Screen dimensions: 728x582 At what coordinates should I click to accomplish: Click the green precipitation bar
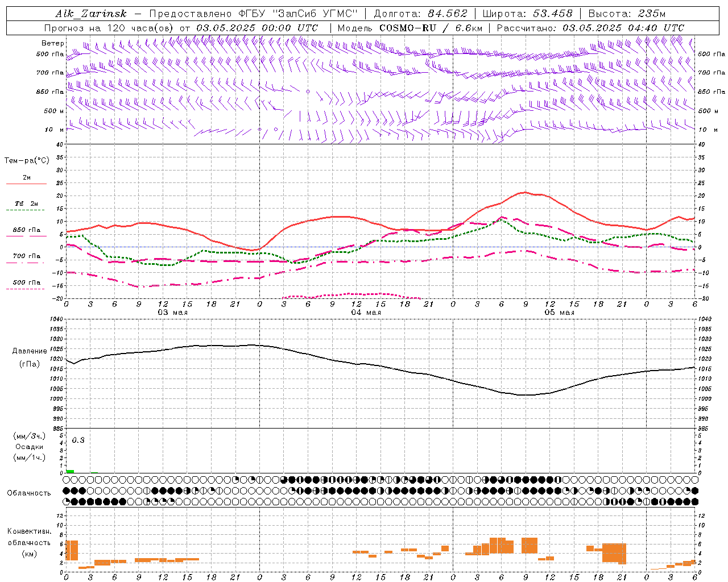70,471
